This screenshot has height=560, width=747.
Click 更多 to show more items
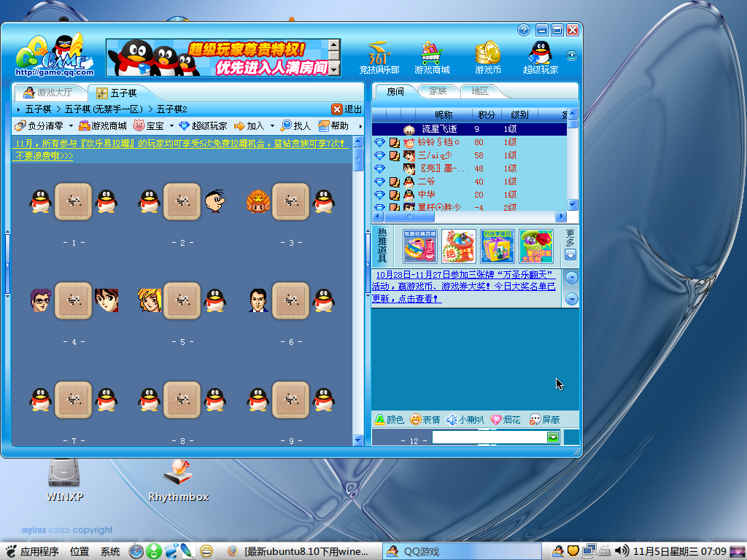pos(570,244)
